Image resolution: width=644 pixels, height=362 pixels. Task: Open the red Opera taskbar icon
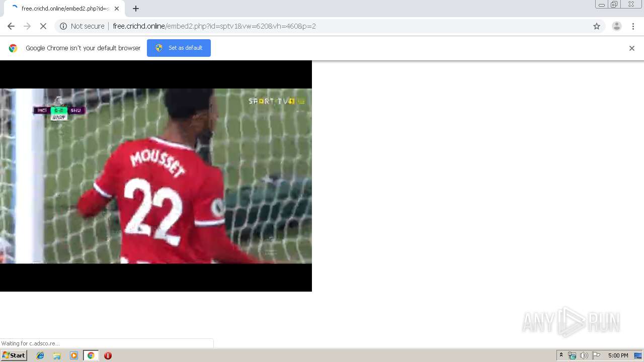[108, 355]
